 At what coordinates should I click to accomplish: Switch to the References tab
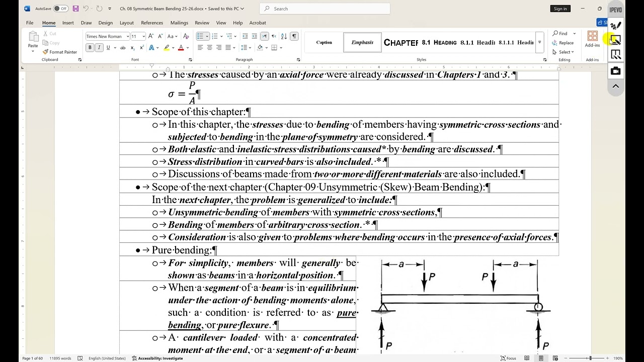pos(152,23)
